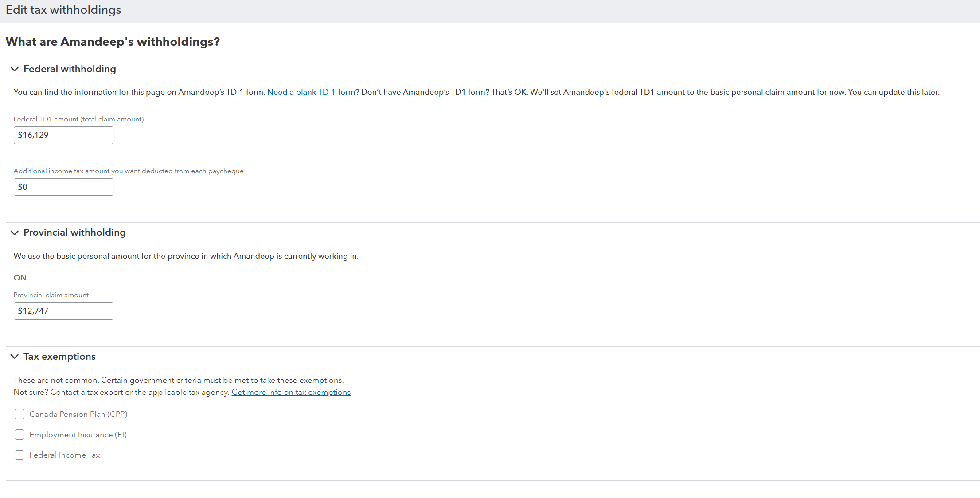Viewport: 980px width, 498px height.
Task: Open the 'Need a blank TD-1 form?' link
Action: tap(313, 92)
